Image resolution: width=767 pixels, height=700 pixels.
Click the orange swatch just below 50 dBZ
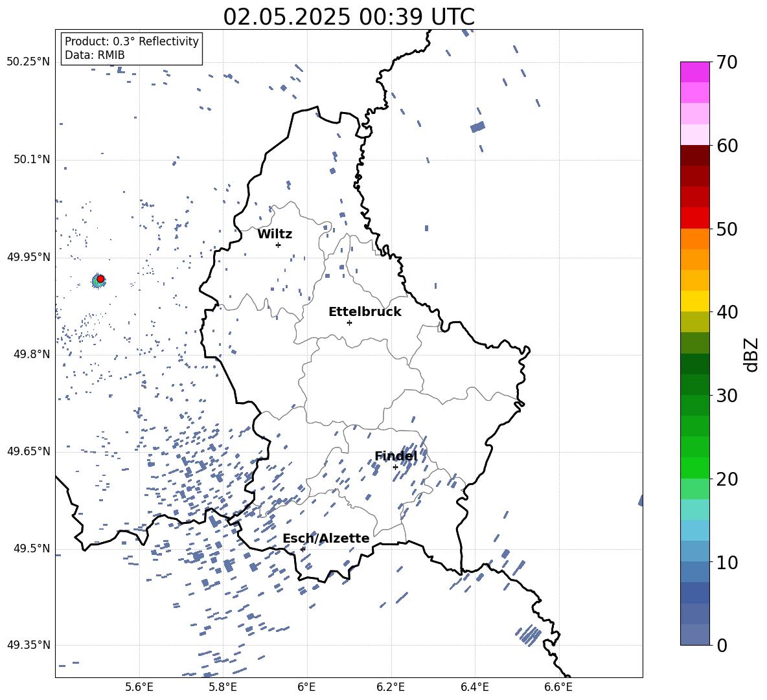click(694, 239)
